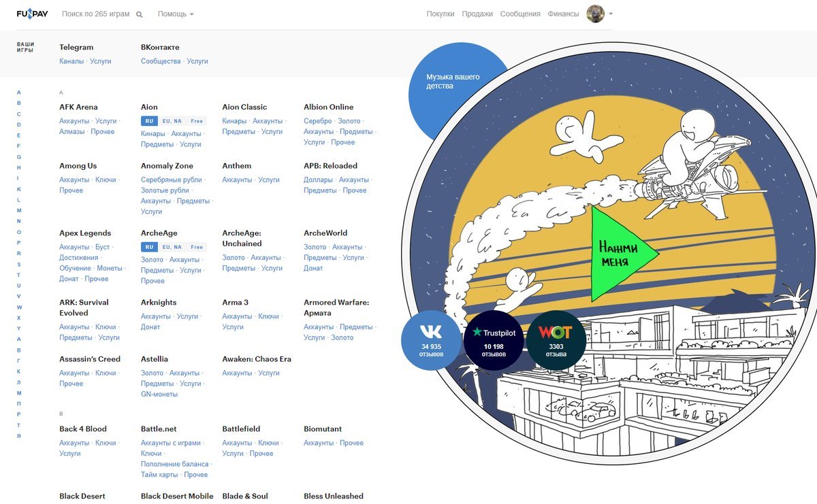Select ArcheAge 'EU, NA' server toggle
Screen dimensions: 817x504
(172, 247)
